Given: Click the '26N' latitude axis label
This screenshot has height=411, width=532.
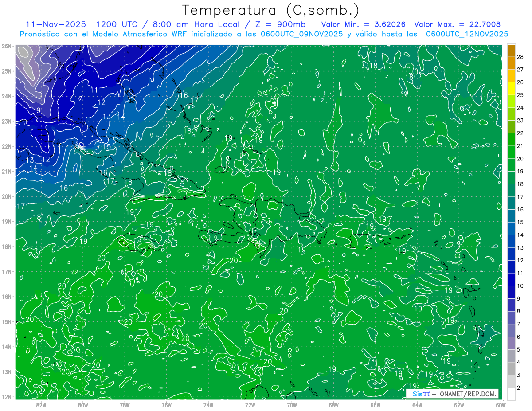Looking at the screenshot, I should 6,46.
